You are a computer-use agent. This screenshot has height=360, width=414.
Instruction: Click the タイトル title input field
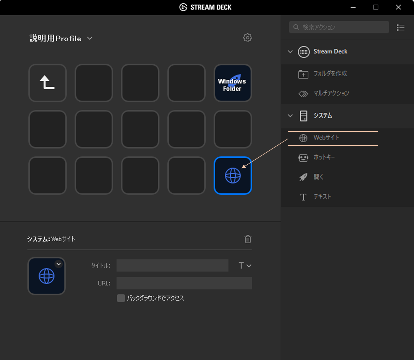click(172, 265)
